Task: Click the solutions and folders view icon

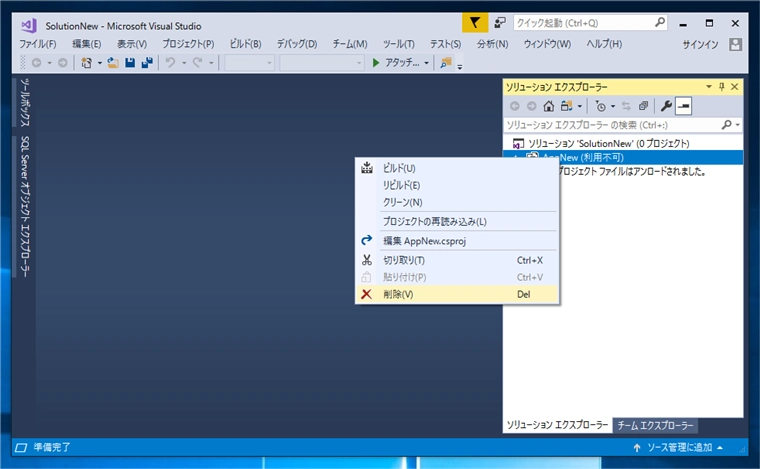Action: 567,106
